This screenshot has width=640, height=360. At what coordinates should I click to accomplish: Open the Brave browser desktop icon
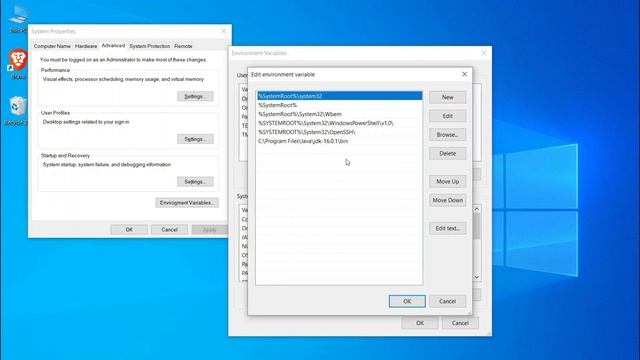[x=17, y=64]
